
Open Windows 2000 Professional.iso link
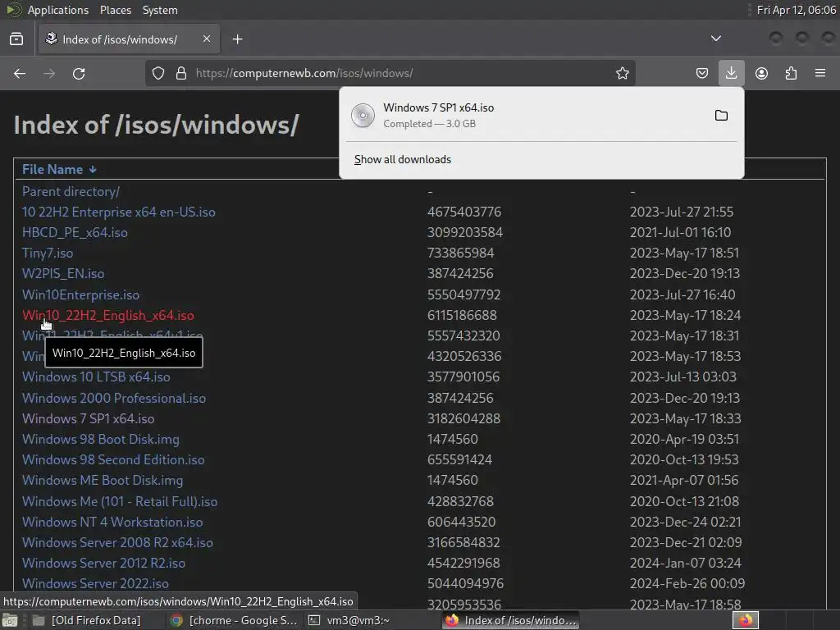click(113, 398)
